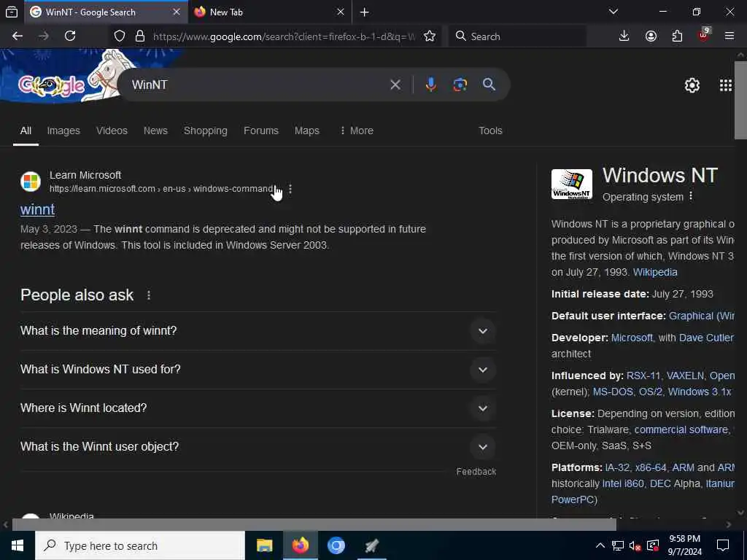The height and width of the screenshot is (560, 747).
Task: Switch to Images results
Action: point(63,131)
